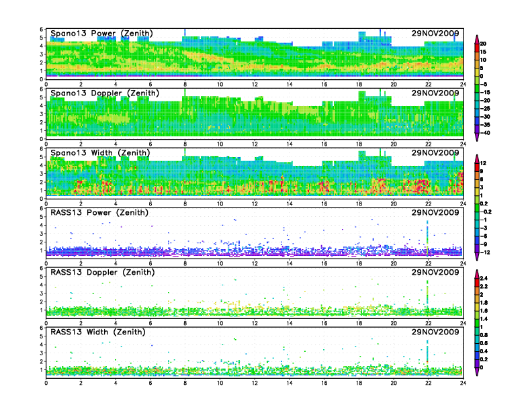532x411 pixels.
Task: Click the 29NOV2009 date in RASS13 Doppler panel
Action: [435, 272]
